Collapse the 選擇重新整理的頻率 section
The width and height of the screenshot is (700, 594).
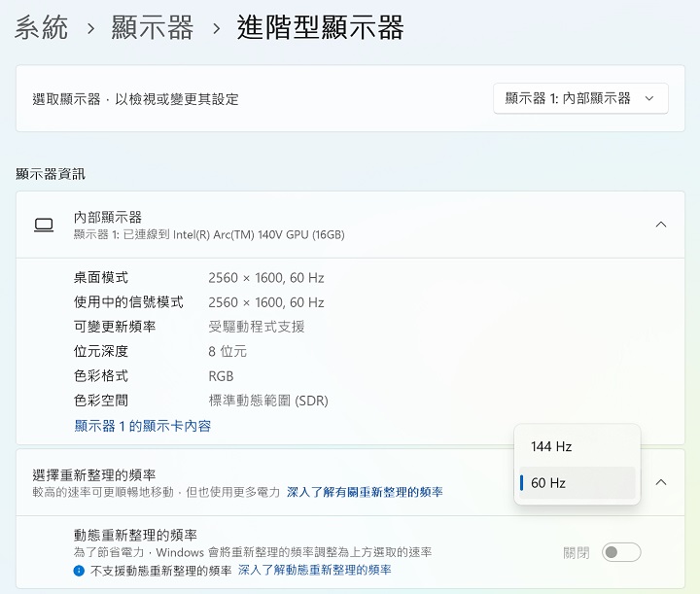click(x=661, y=482)
